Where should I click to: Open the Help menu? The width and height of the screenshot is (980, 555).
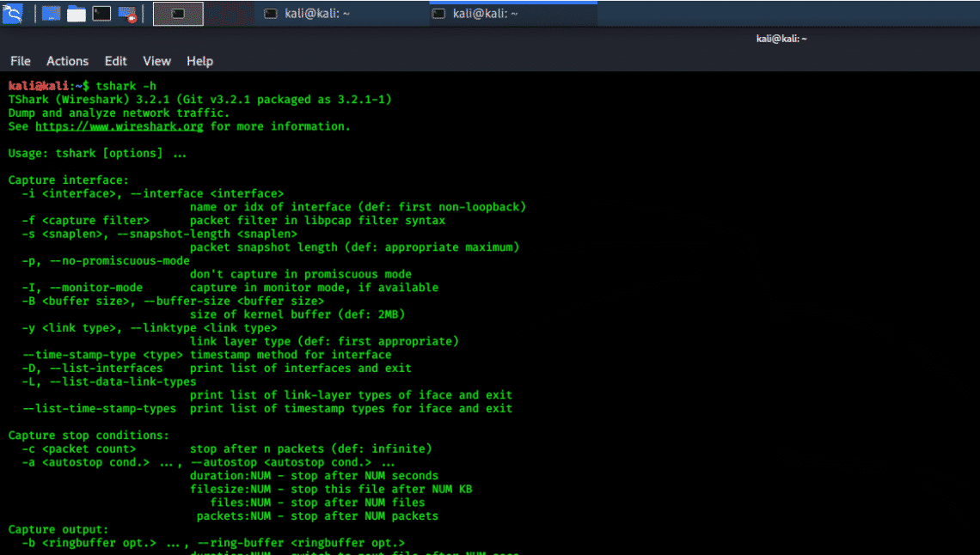(x=199, y=61)
